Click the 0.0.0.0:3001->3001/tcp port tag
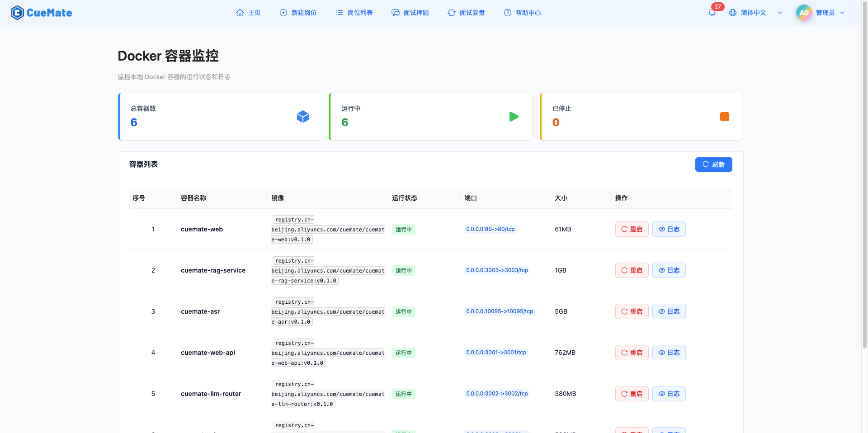Viewport: 868px width, 433px height. coord(496,353)
